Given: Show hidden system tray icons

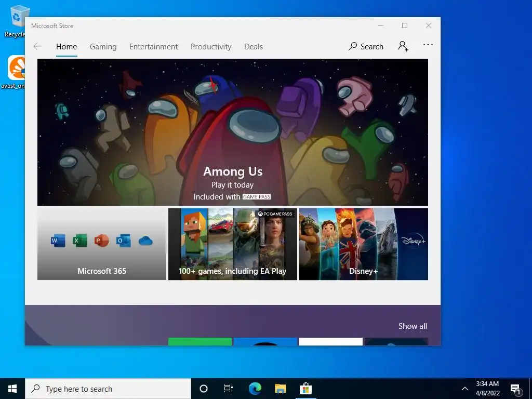Looking at the screenshot, I should (x=465, y=389).
